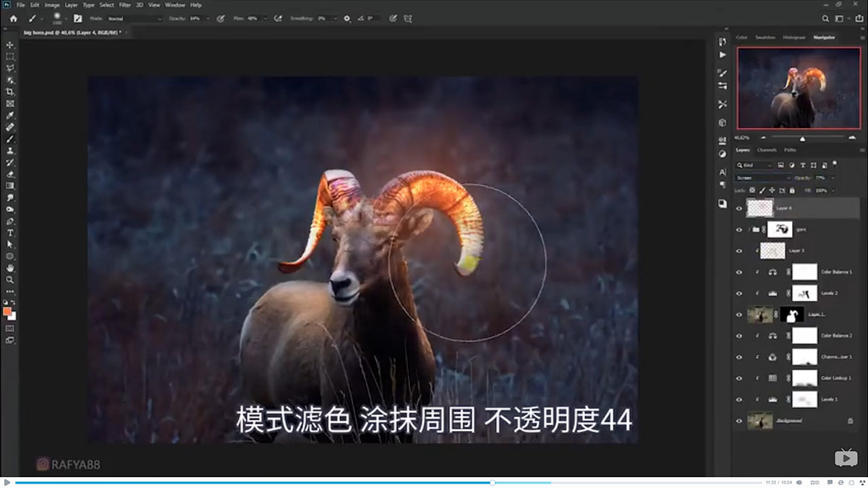Switch to the Channels tab

click(x=767, y=150)
